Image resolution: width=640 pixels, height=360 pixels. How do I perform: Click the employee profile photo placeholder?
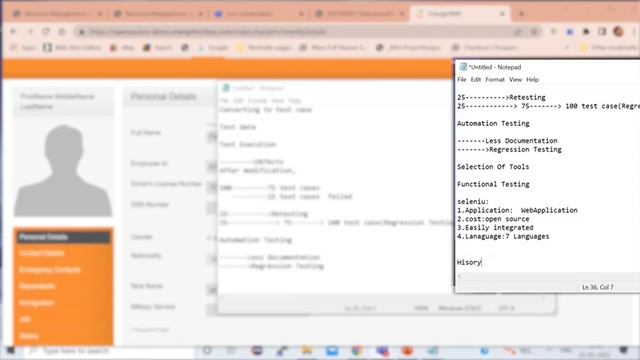tap(63, 170)
